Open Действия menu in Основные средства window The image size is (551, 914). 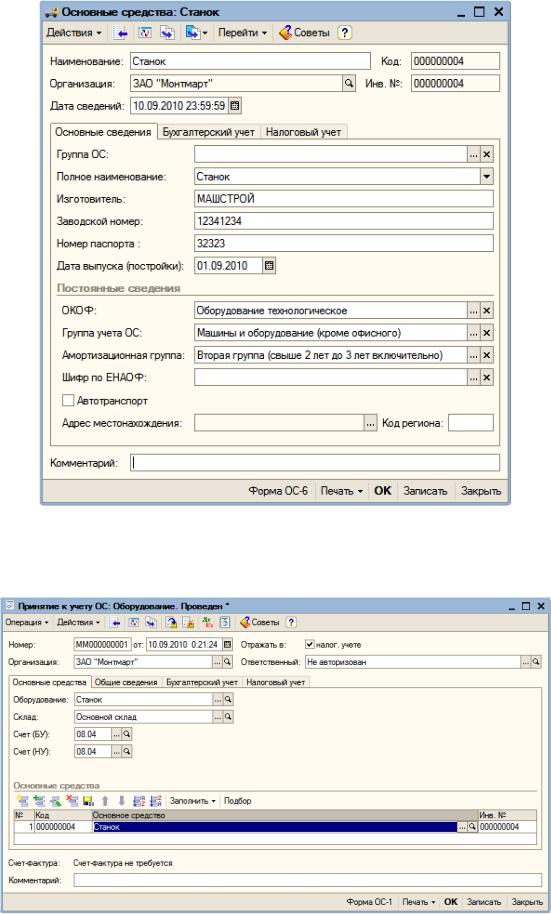pyautogui.click(x=73, y=33)
